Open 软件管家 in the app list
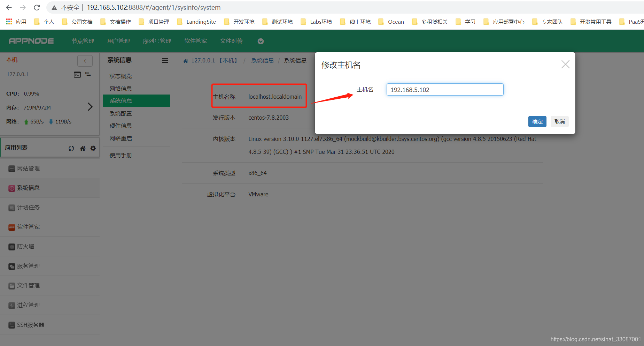 click(50, 227)
